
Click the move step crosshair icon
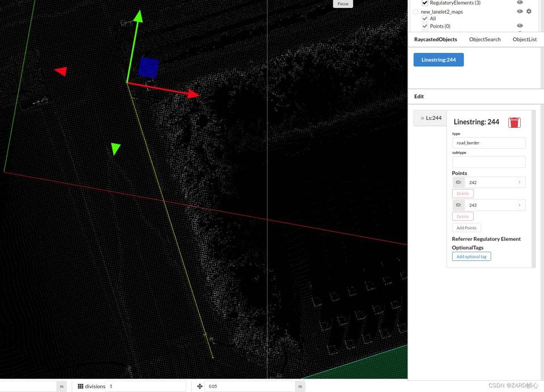[200, 386]
